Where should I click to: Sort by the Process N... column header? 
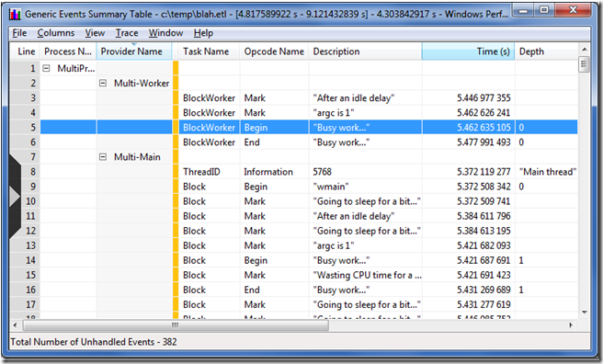click(68, 51)
